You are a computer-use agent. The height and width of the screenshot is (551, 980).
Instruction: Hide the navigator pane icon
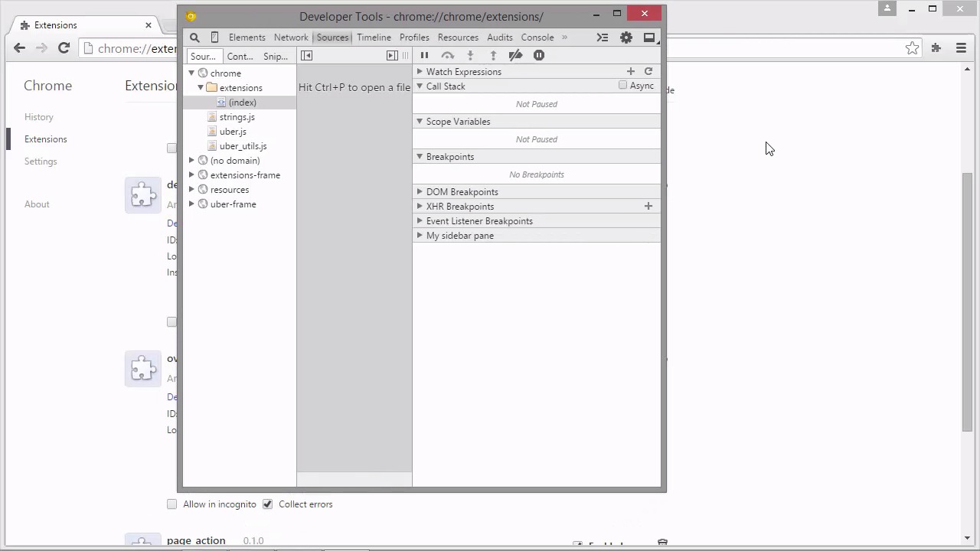tap(306, 55)
